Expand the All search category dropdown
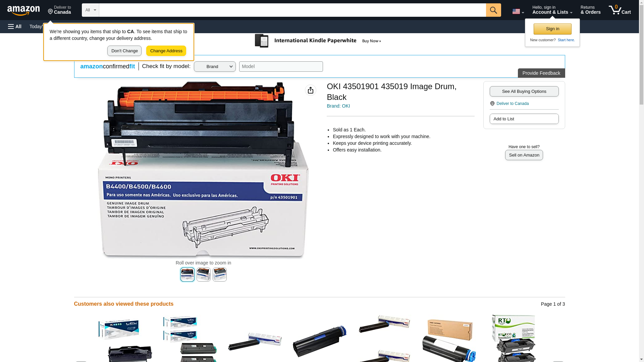This screenshot has width=644, height=362. (x=91, y=10)
